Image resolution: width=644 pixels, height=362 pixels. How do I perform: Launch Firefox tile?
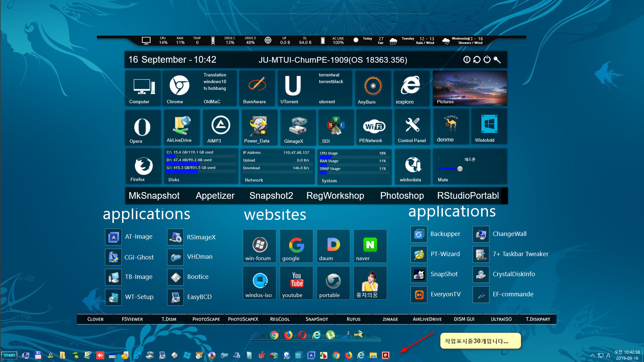[x=144, y=167]
